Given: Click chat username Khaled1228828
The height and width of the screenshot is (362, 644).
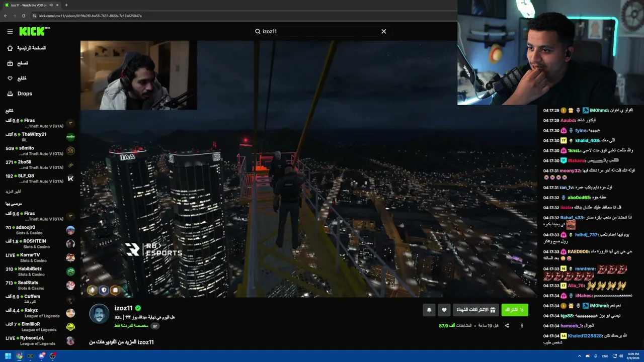Looking at the screenshot, I should click(x=585, y=336).
